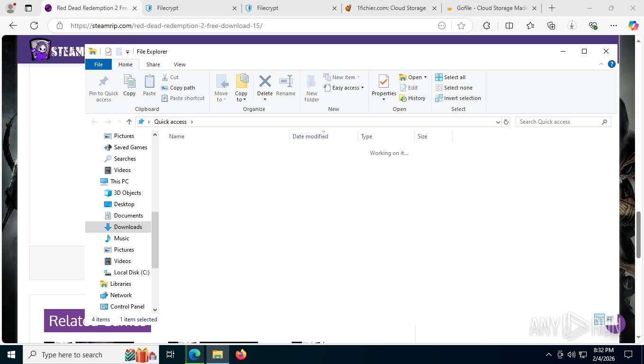Click the navigation pane scrollbar

pyautogui.click(x=155, y=240)
